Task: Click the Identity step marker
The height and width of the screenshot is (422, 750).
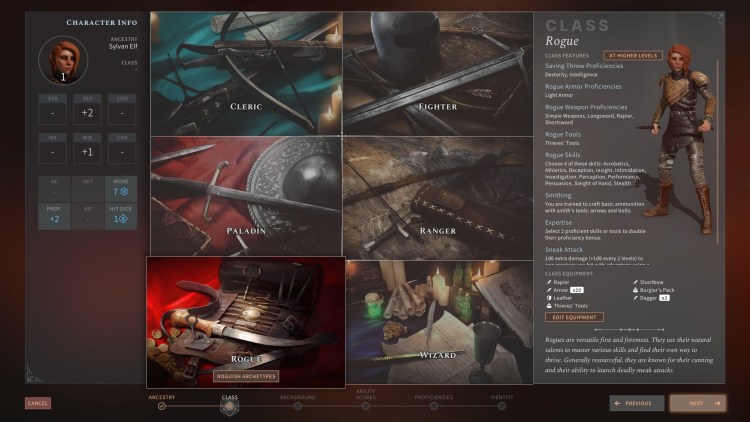Action: pyautogui.click(x=501, y=406)
